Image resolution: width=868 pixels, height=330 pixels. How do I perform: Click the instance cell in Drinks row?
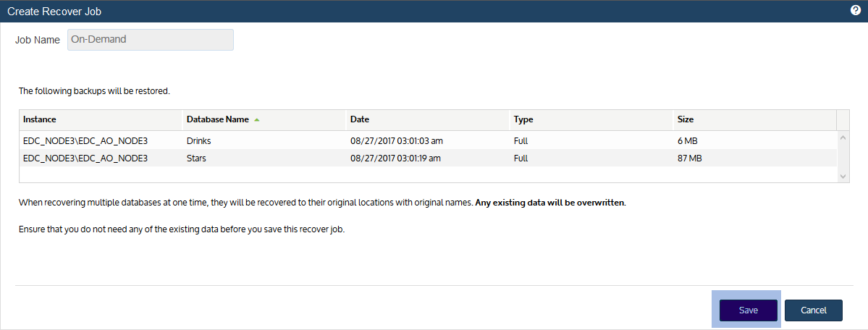(x=101, y=140)
